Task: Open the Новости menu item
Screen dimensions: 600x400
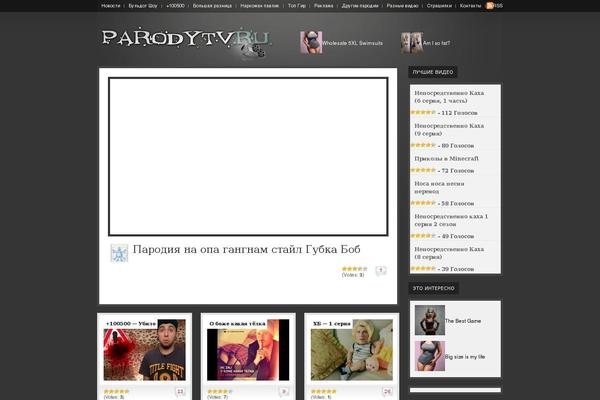Action: click(x=111, y=6)
